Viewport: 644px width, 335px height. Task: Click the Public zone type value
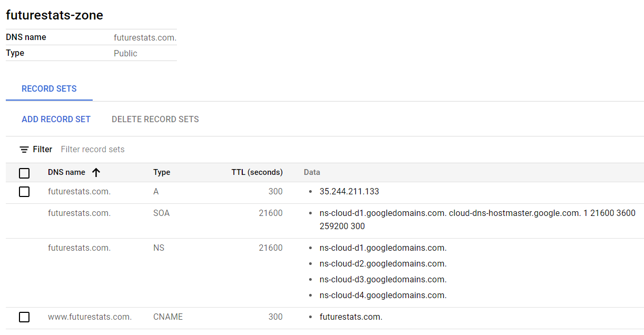[125, 54]
